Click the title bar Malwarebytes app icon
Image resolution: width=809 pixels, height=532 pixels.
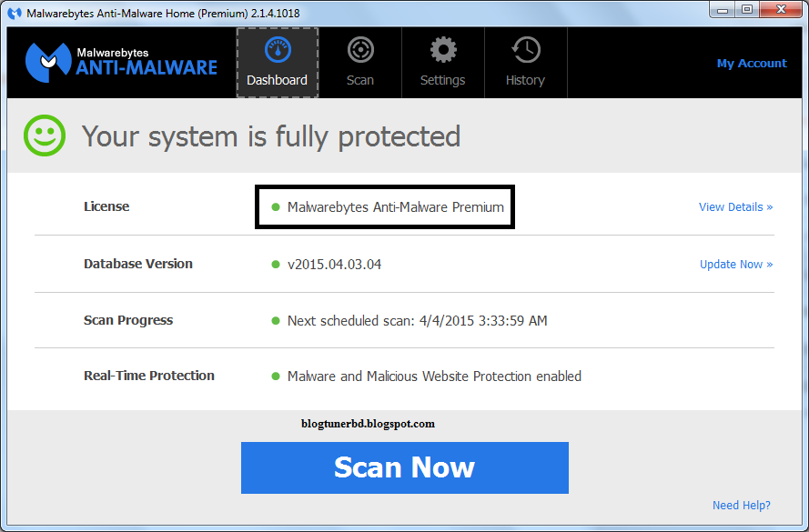[x=15, y=13]
